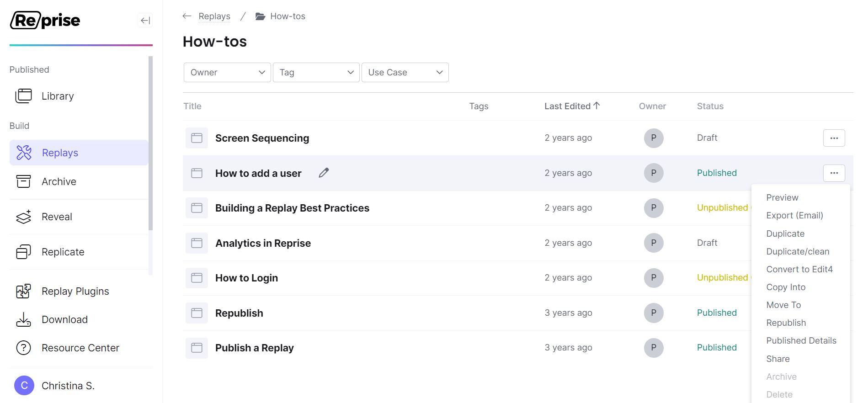The width and height of the screenshot is (868, 403).
Task: Click Christina S. user avatar
Action: coord(24,386)
